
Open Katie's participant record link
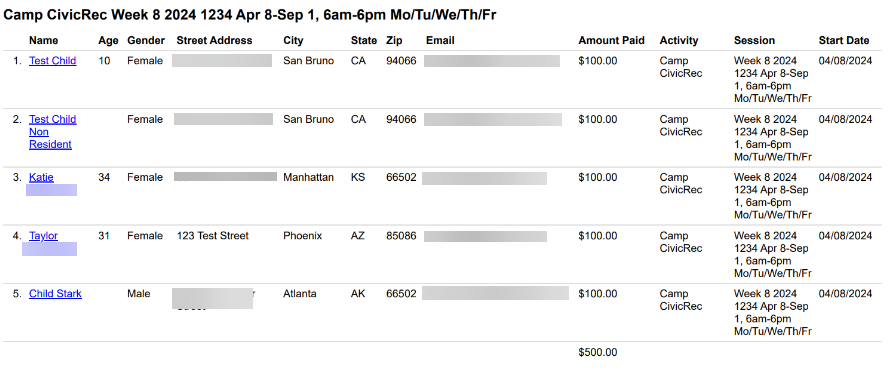[41, 178]
